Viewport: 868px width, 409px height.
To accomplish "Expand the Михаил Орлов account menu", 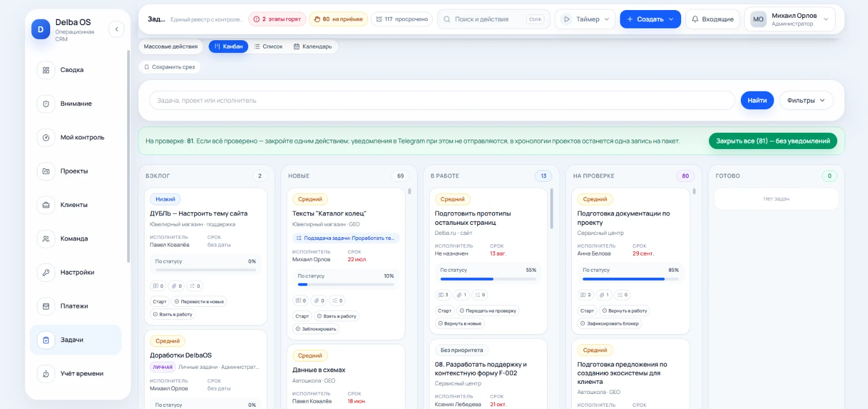I will 789,19.
